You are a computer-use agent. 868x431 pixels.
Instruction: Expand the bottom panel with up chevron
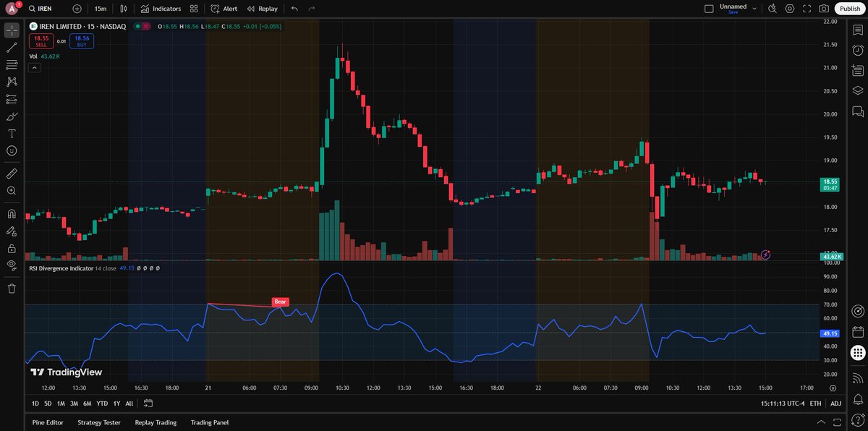click(x=820, y=422)
